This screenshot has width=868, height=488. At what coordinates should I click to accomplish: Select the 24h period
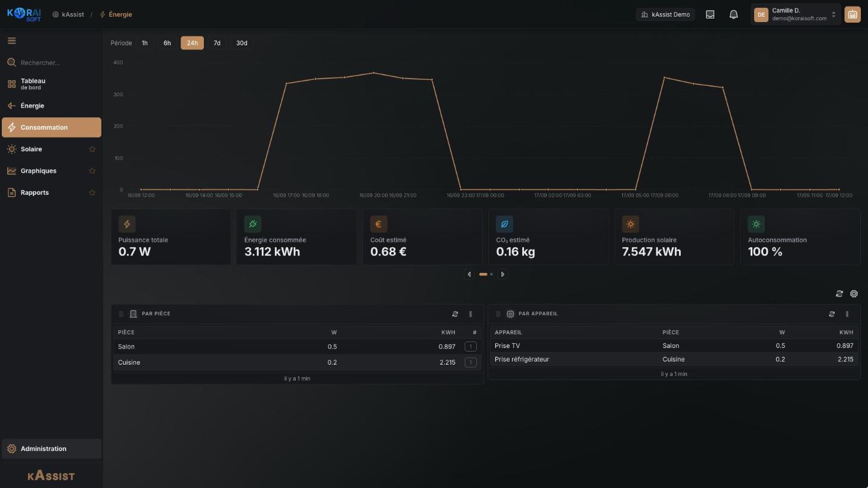tap(192, 43)
